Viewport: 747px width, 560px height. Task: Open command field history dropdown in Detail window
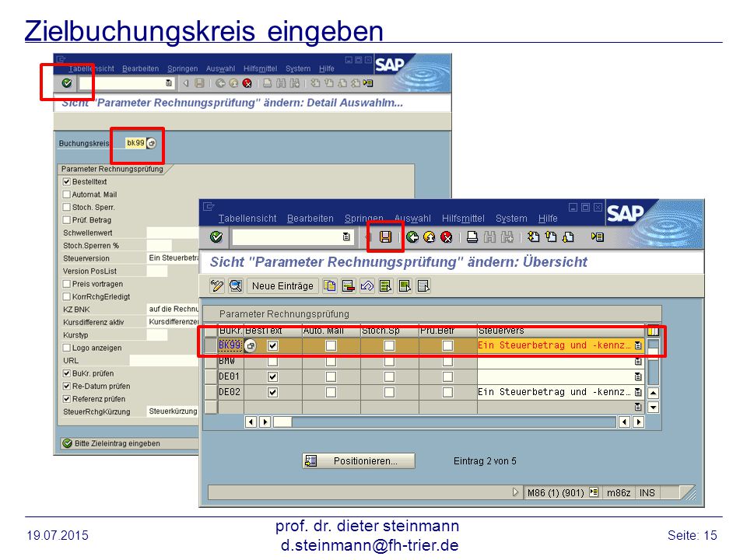point(169,83)
